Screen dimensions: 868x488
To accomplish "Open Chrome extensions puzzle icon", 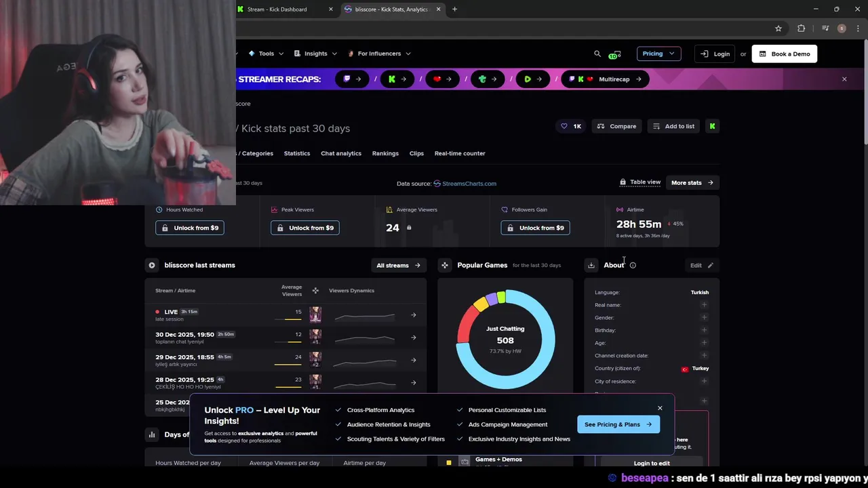I will [802, 28].
